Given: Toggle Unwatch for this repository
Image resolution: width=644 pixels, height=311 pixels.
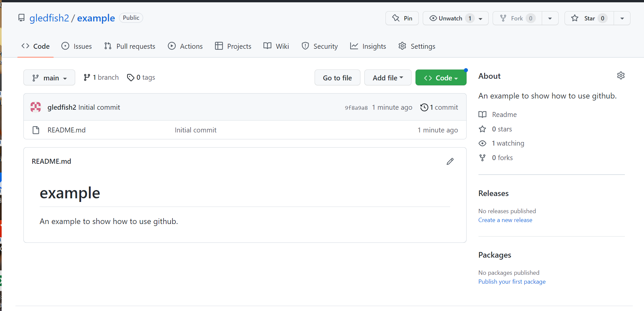Looking at the screenshot, I should (x=450, y=18).
